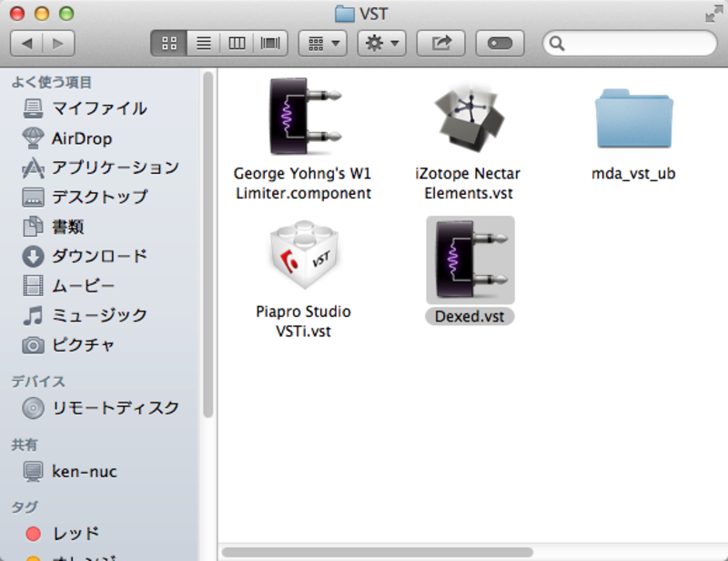Focus the Finder search field

[x=630, y=44]
